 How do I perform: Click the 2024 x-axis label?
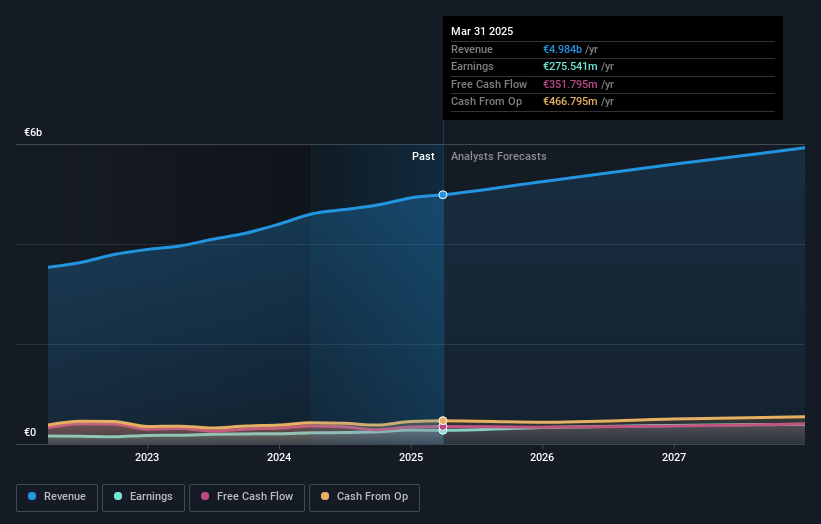[x=279, y=458]
